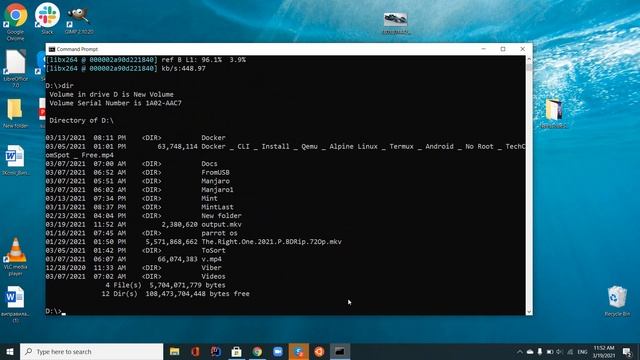Click the OneDrive cloud tray icon

pos(530,352)
